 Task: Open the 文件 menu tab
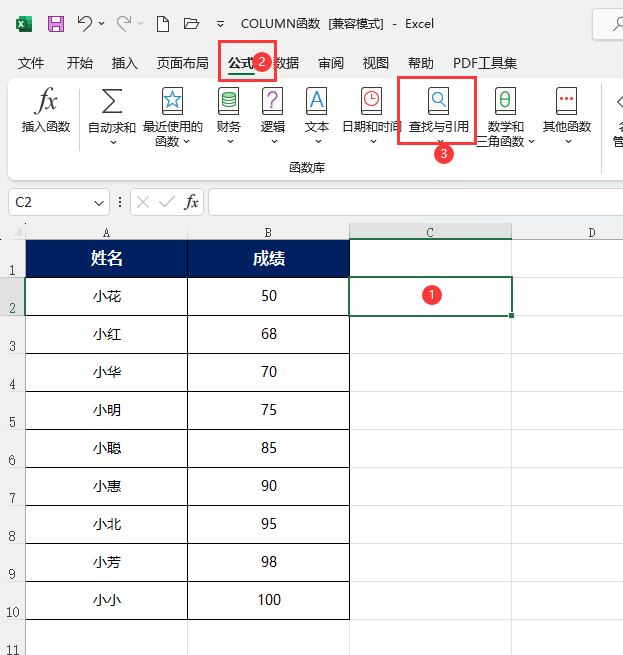(x=31, y=63)
